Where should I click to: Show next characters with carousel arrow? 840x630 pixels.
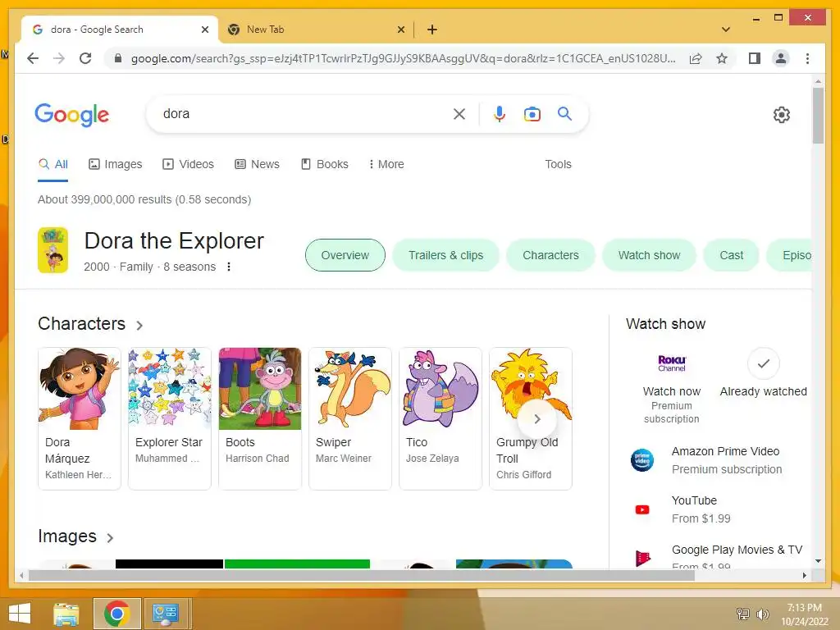536,419
